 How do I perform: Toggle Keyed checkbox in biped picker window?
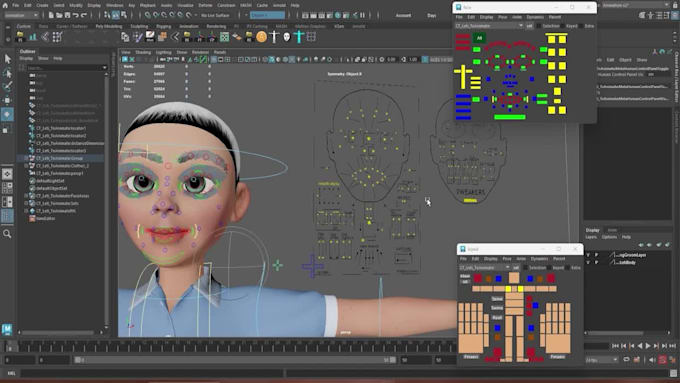coord(549,268)
